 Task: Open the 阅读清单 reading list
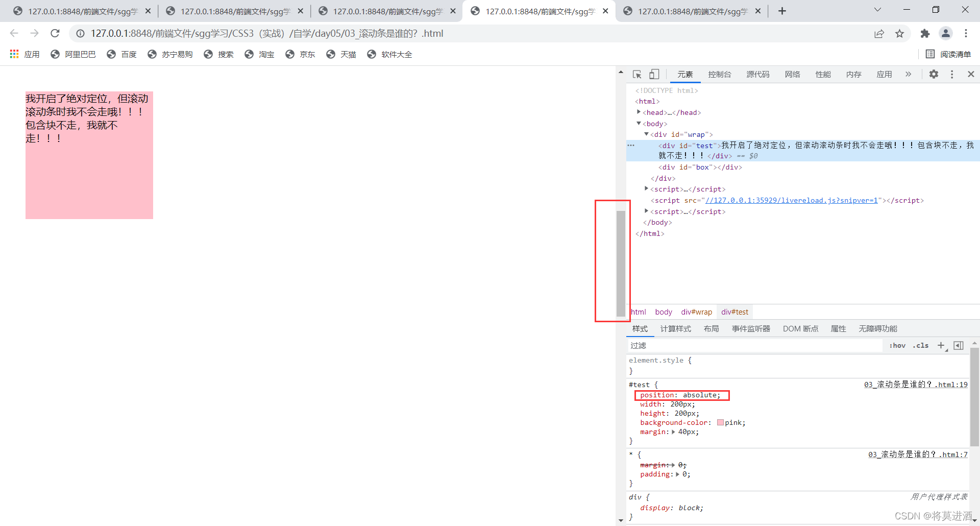[948, 54]
